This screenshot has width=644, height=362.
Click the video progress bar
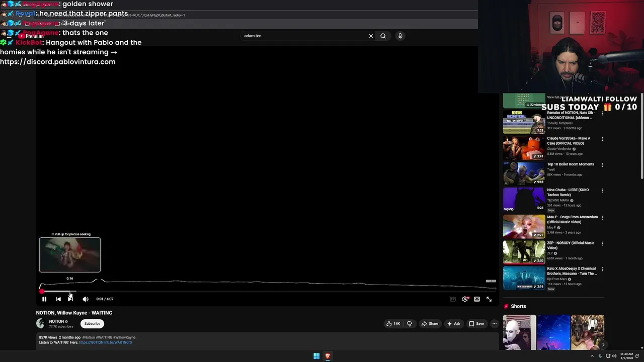268,291
